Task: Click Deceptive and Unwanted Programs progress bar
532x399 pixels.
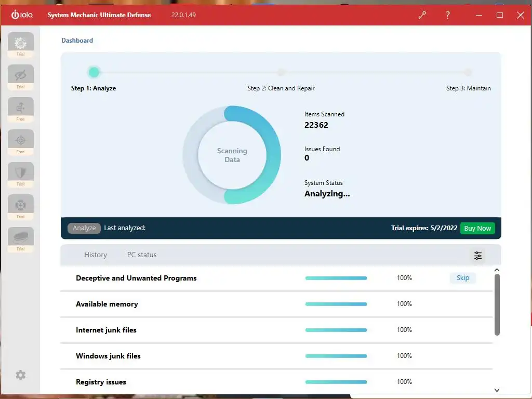Action: point(336,278)
